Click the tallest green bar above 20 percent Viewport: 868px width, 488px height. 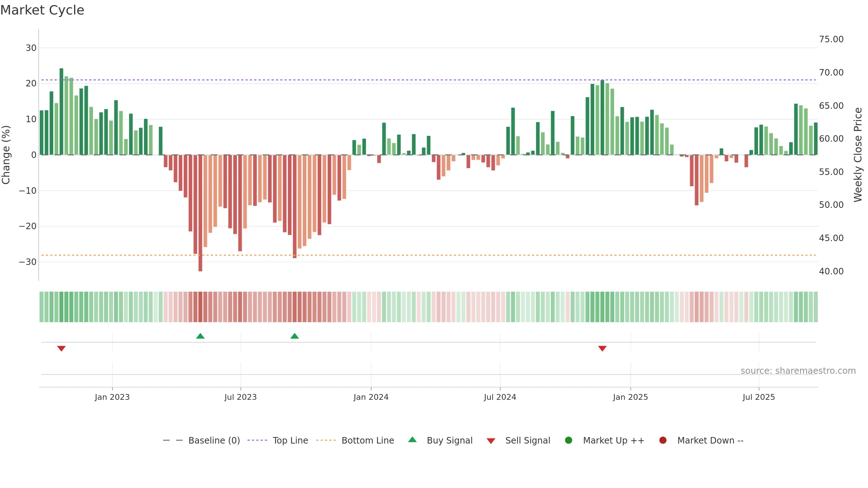[x=61, y=112]
